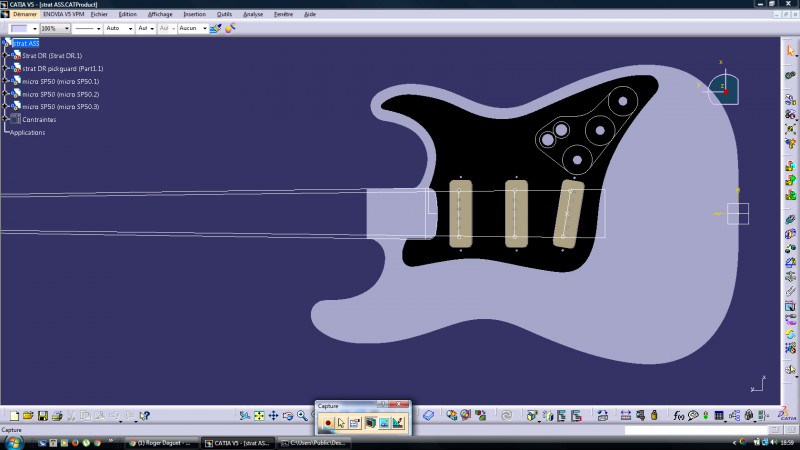Open the Analyse menu
This screenshot has height=450, width=800.
coord(253,15)
